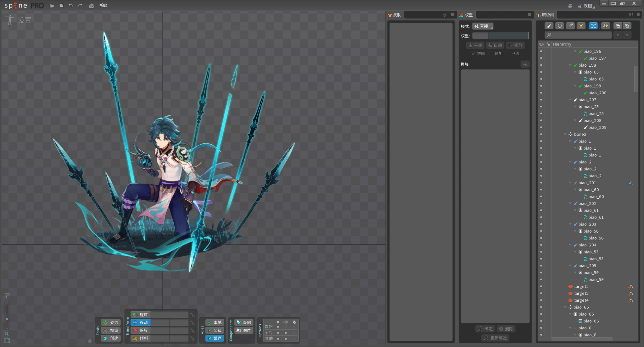Toggle 图片 visible option dot in Options
Screen dimensions: 644x347
tap(286, 333)
